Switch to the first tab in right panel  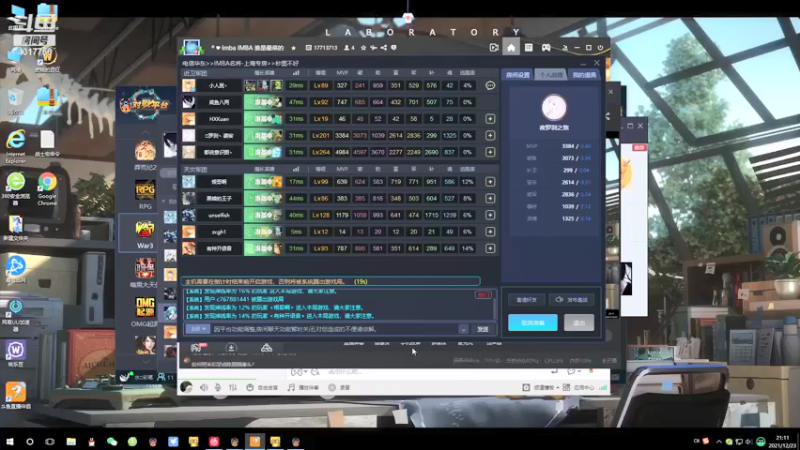click(x=517, y=75)
